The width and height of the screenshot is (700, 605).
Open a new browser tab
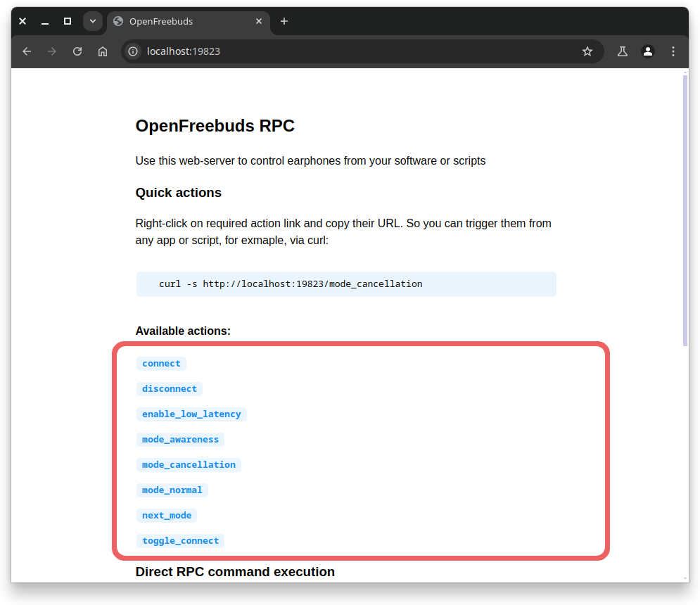[x=284, y=21]
